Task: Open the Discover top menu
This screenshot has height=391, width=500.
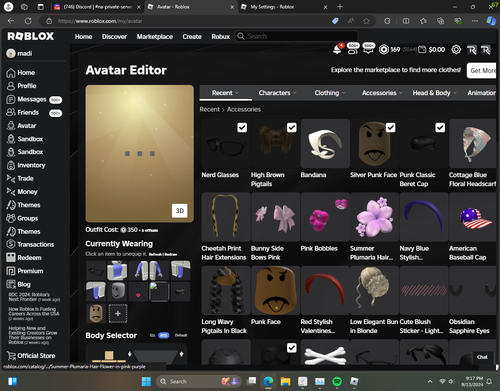Action: (114, 37)
